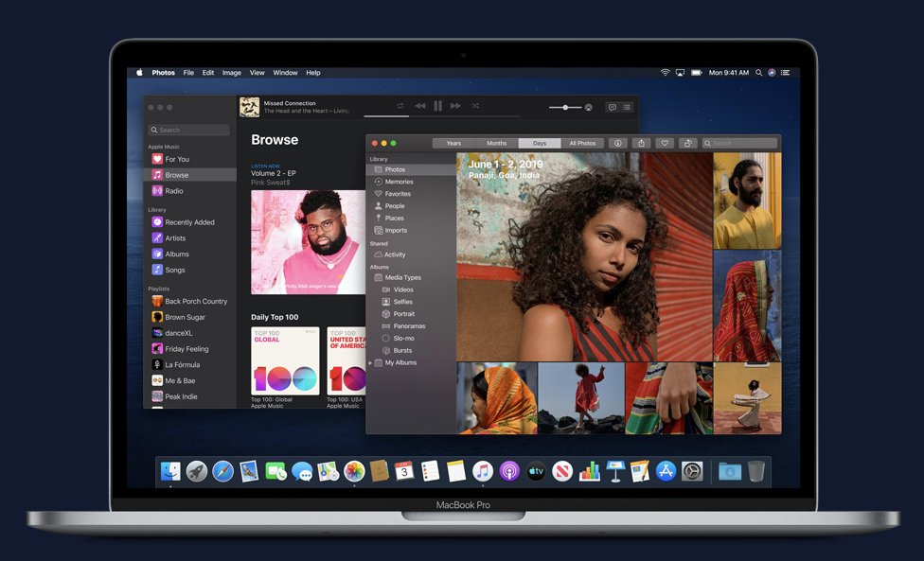This screenshot has height=561, width=924.
Task: Click the Rotate icon in Photos toolbar
Action: [x=688, y=143]
